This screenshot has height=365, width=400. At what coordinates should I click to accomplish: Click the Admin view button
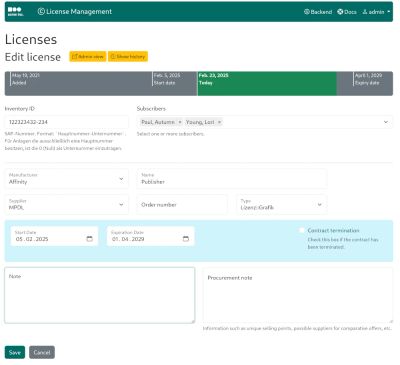click(x=88, y=57)
